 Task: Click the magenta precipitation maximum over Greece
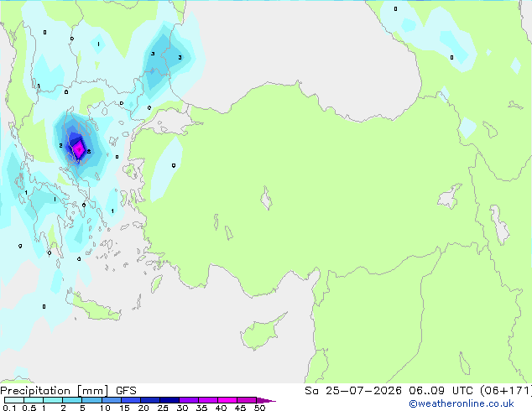pyautogui.click(x=79, y=148)
